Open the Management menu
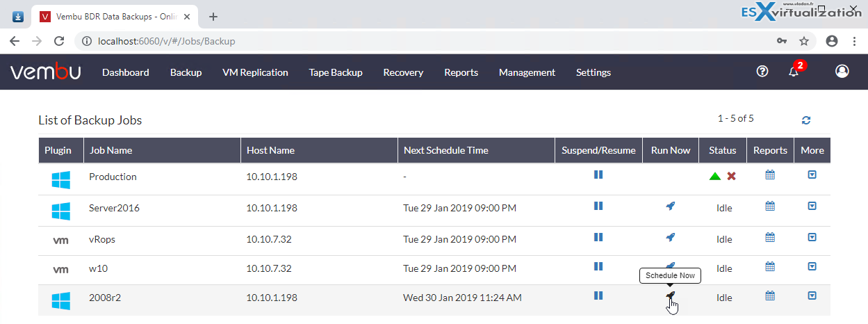The height and width of the screenshot is (324, 868). (x=527, y=72)
